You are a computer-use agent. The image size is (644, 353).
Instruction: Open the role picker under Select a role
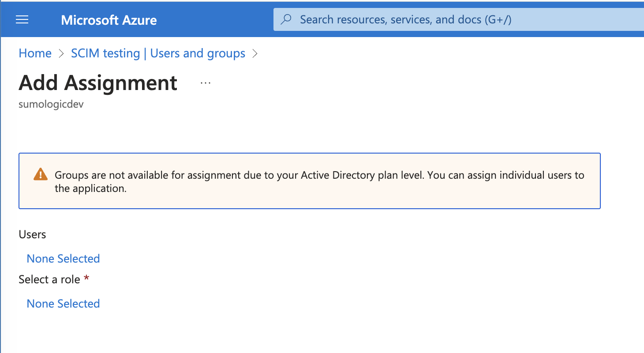pos(63,303)
